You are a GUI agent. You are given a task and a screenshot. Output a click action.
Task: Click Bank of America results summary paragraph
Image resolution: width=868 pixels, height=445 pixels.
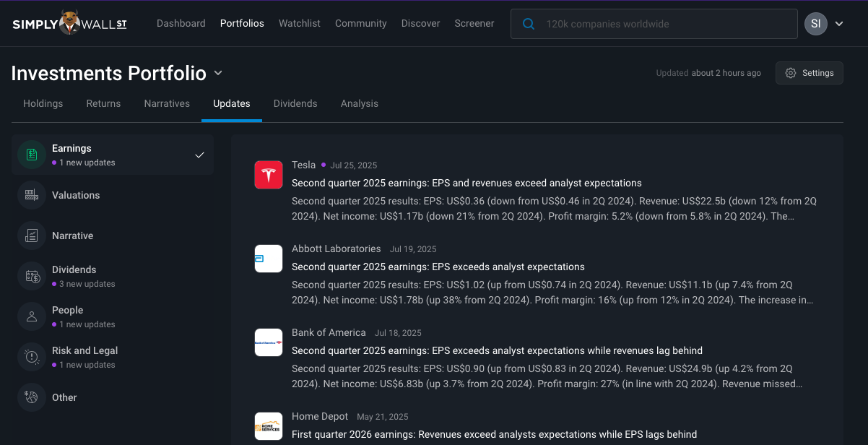click(547, 376)
